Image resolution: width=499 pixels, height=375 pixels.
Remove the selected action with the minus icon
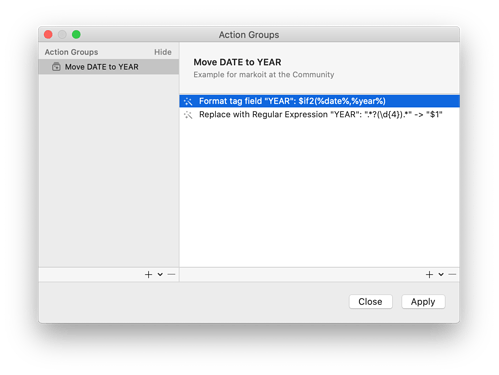click(452, 274)
